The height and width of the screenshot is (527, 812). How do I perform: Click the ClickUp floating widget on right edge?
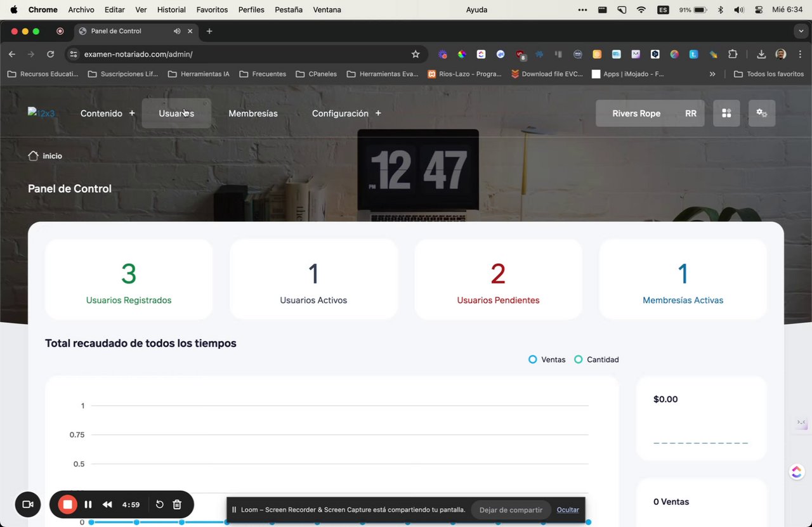(x=797, y=472)
